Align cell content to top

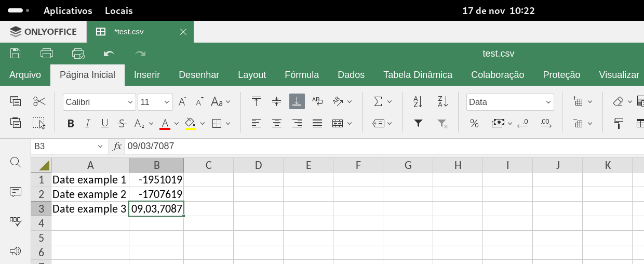[256, 101]
